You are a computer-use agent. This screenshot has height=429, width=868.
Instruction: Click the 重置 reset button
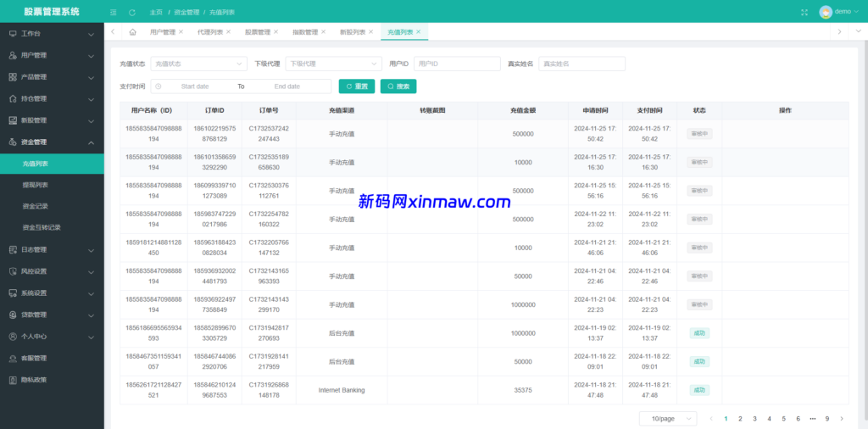click(357, 86)
